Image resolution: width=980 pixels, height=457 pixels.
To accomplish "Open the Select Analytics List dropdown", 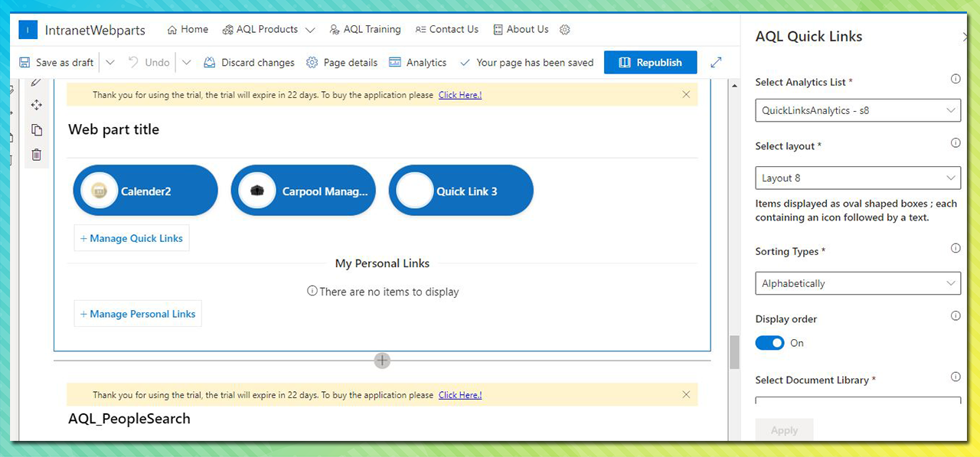I will tap(857, 110).
